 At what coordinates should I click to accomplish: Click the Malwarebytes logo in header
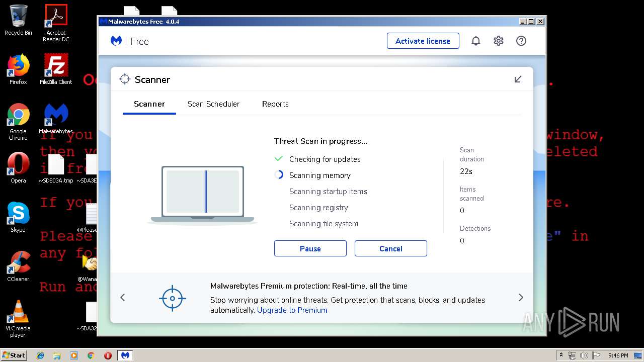point(116,41)
